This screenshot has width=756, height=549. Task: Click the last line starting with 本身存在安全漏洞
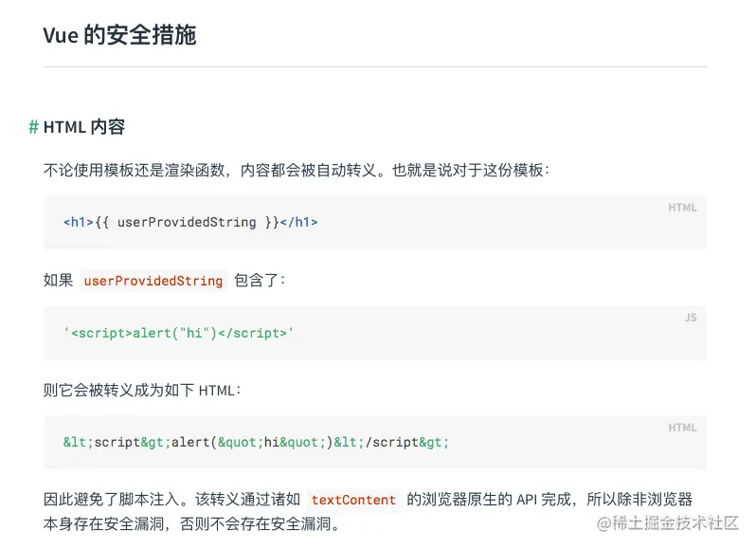[x=191, y=524]
